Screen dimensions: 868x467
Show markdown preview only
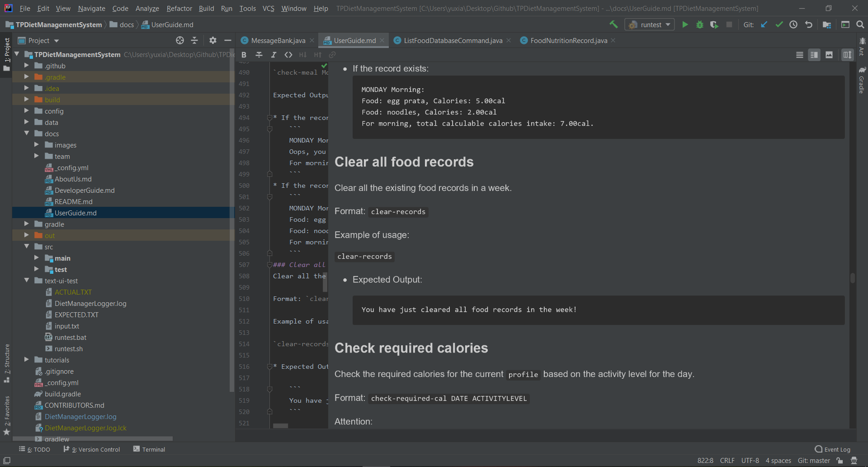(829, 55)
